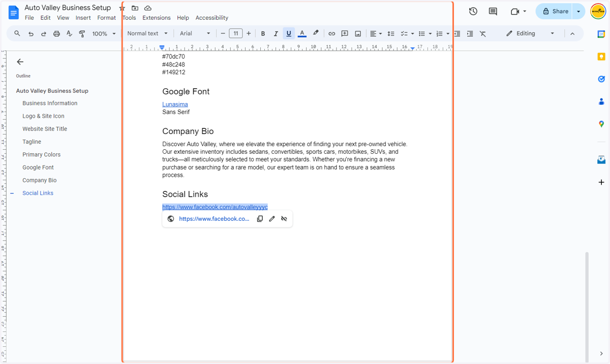Increase the paragraph indent
Screen dimensions: 610x364
point(470,34)
